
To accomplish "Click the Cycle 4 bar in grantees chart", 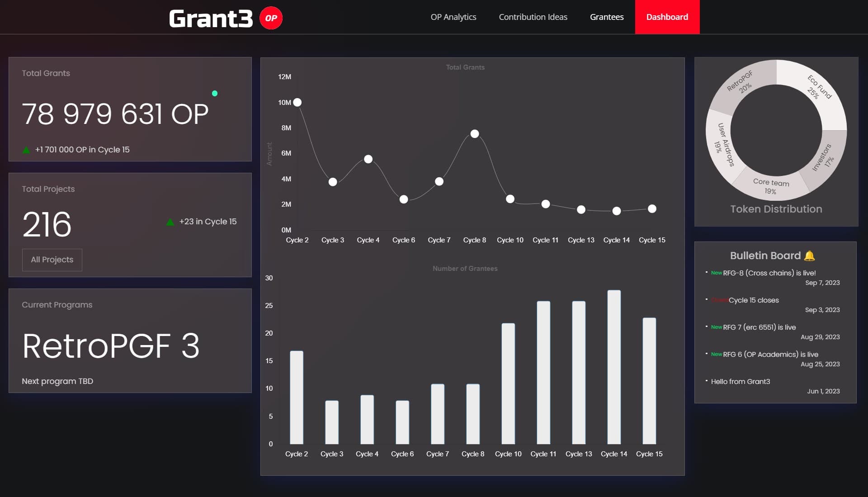I will [x=367, y=419].
